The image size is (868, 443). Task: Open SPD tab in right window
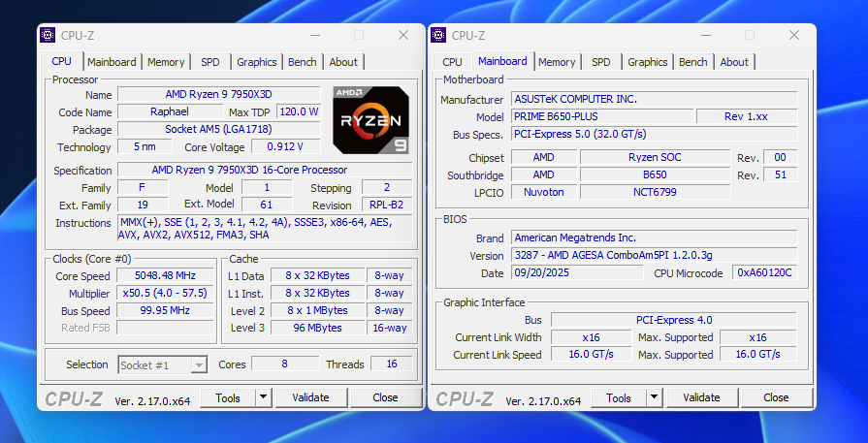601,62
